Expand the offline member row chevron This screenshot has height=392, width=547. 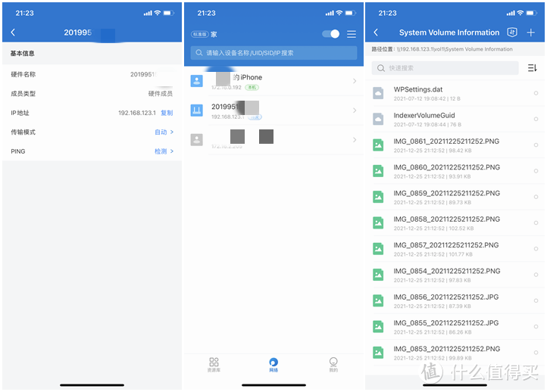pyautogui.click(x=355, y=140)
